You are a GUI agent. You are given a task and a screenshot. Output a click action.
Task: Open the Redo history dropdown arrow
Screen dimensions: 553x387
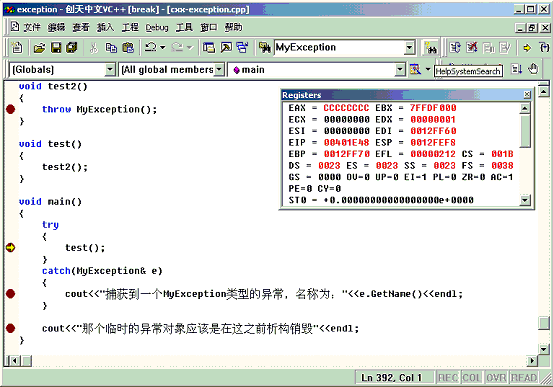pos(190,47)
